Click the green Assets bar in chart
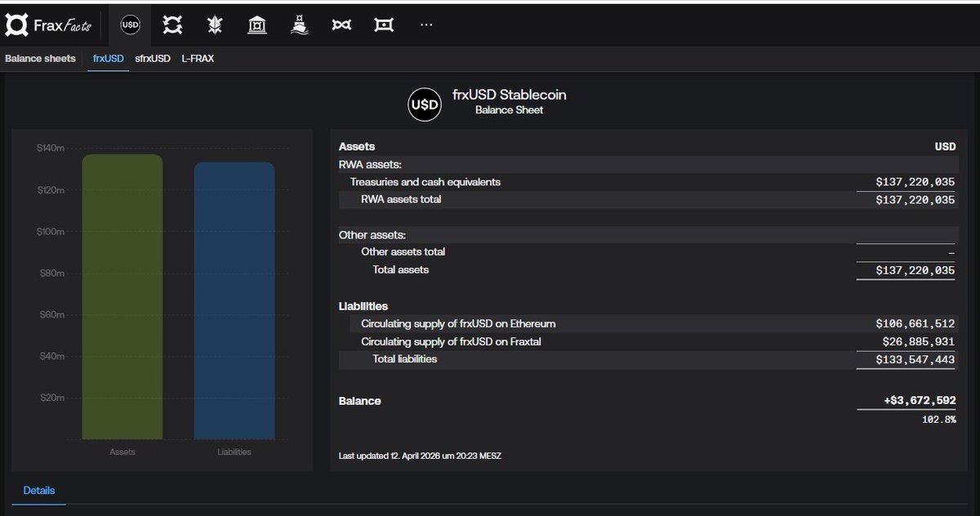This screenshot has height=516, width=980. (x=122, y=297)
